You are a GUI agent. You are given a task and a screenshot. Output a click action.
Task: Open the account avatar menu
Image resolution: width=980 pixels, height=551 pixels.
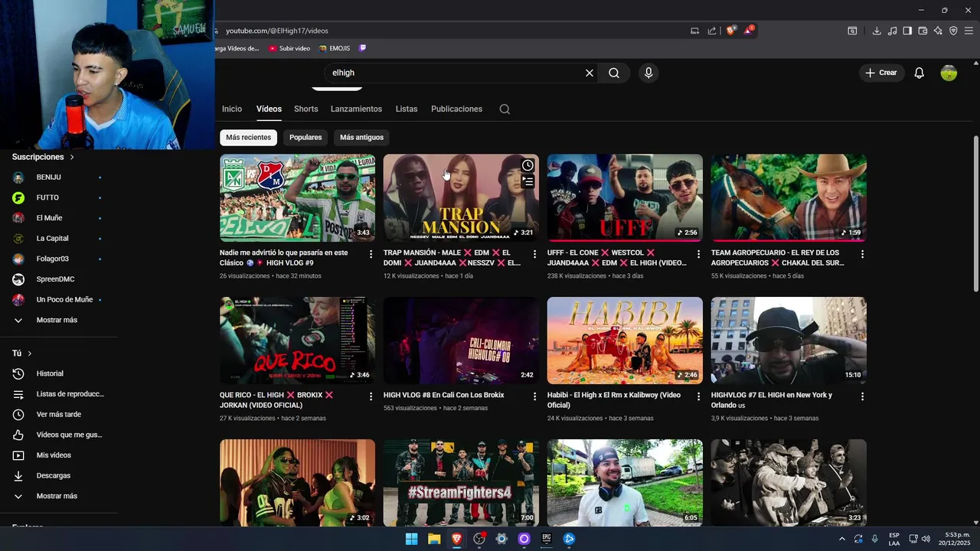(949, 73)
